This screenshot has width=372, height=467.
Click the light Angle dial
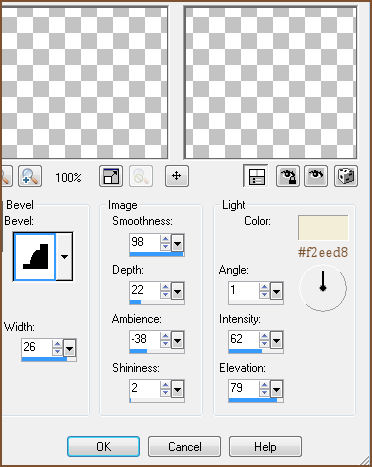click(323, 288)
